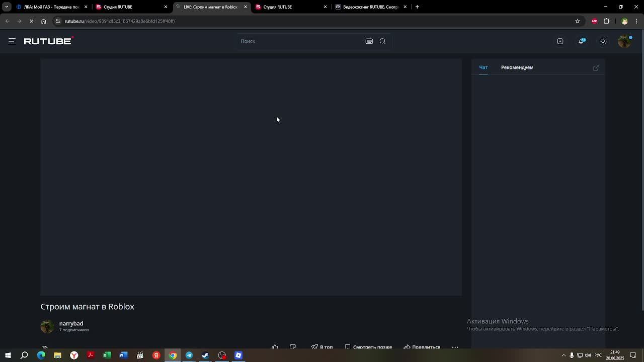Switch to "Видеохостинг RUTUBE" browser tab
Viewport: 644px width, 362px height.
[370, 7]
